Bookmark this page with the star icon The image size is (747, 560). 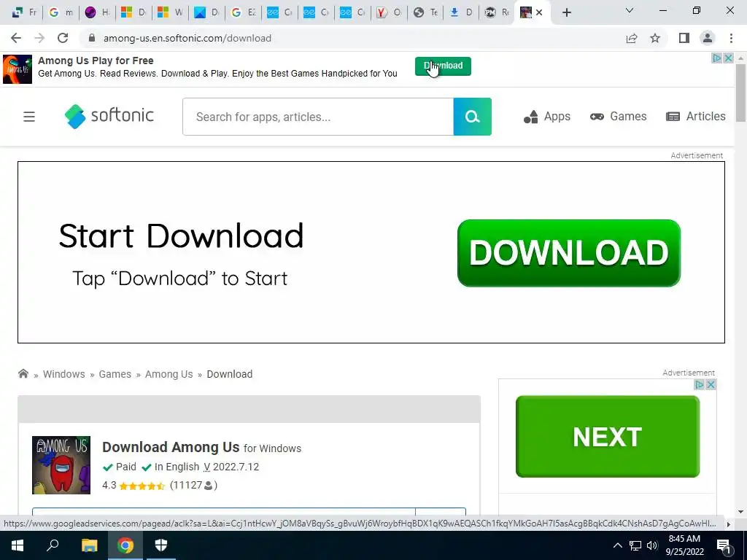(655, 38)
